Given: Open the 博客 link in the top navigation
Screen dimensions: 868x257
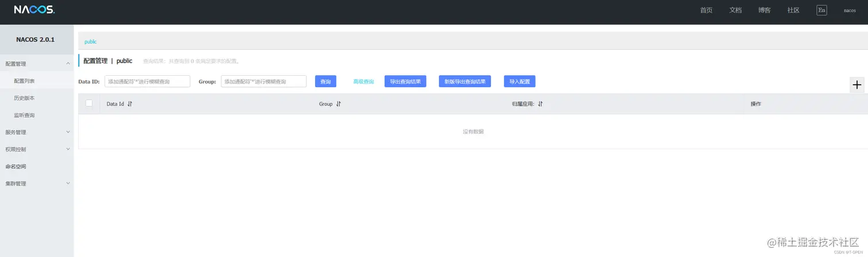Looking at the screenshot, I should [764, 10].
